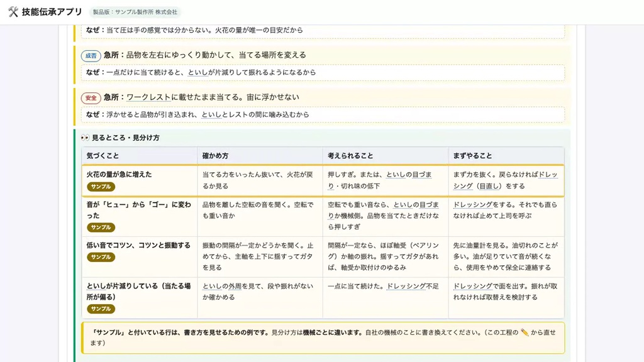Click the 見るところ・見分け方 section heading
644x362 pixels.
pos(125,138)
